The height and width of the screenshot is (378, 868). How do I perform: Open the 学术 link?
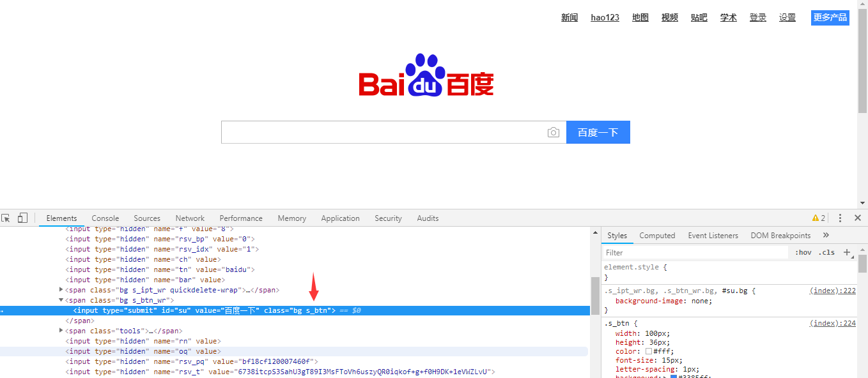(729, 17)
